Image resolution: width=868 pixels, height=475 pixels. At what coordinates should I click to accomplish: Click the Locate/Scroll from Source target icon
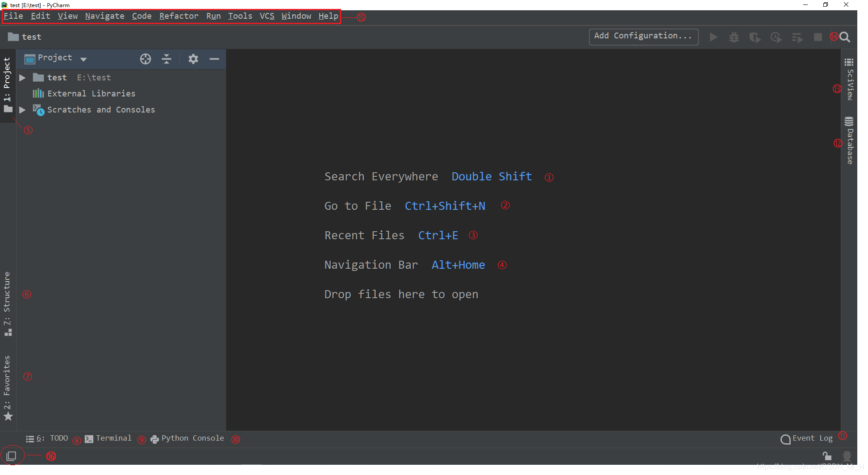146,59
